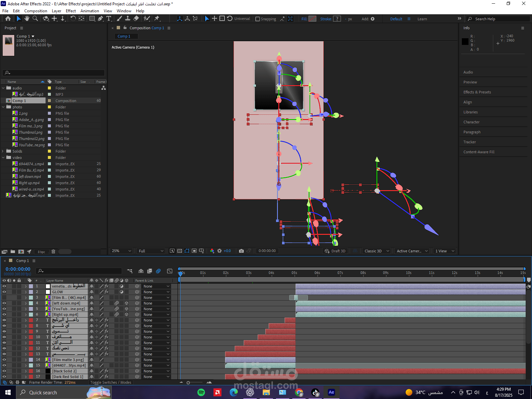Collapse the photo folder
This screenshot has height=399, width=532.
point(3,107)
